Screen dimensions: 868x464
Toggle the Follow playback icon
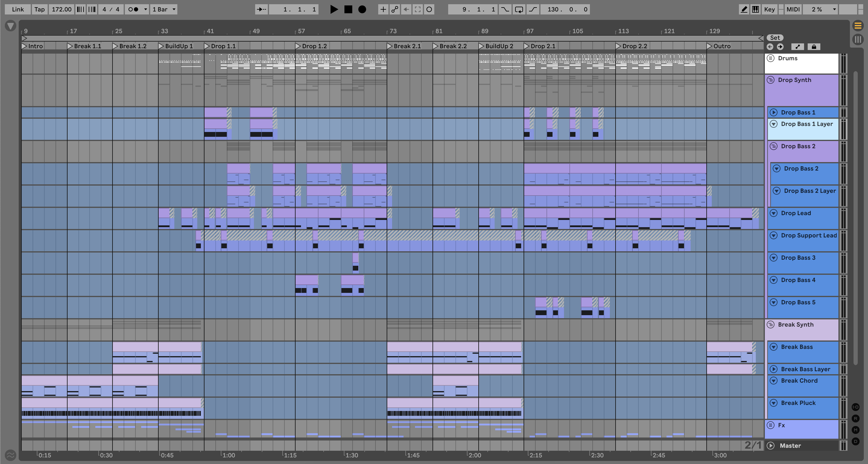point(261,9)
